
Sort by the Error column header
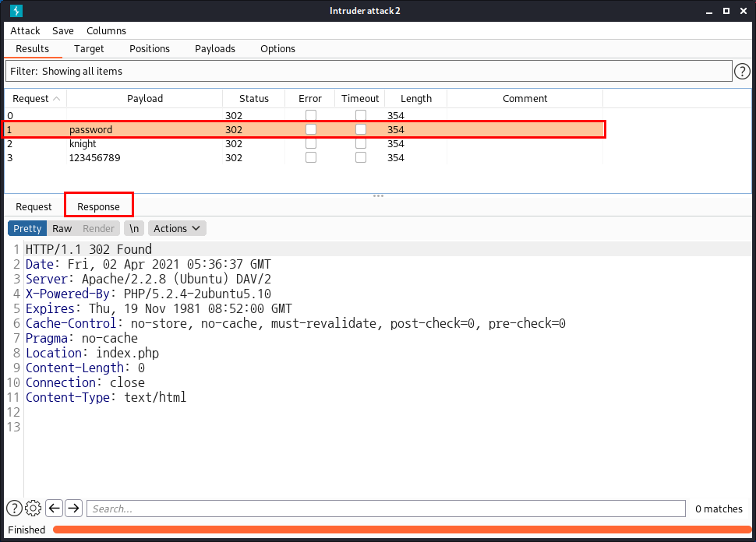coord(310,98)
